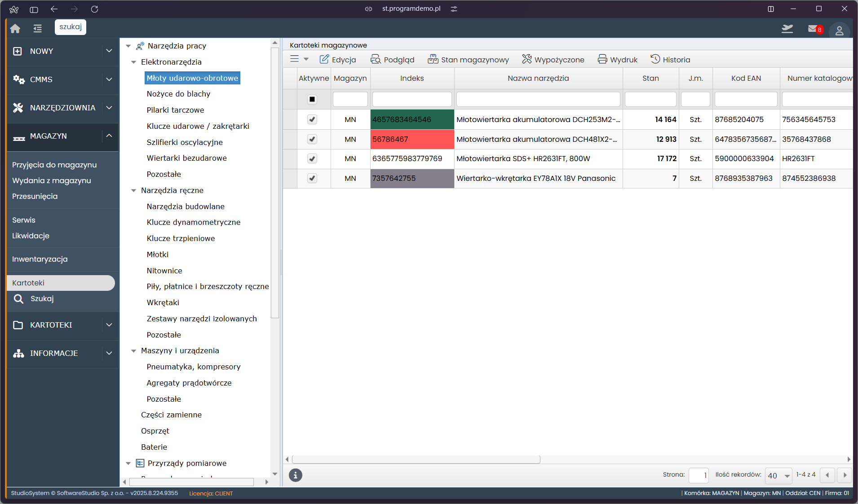The image size is (858, 504).
Task: Click the red index cell 56786467
Action: (x=412, y=139)
